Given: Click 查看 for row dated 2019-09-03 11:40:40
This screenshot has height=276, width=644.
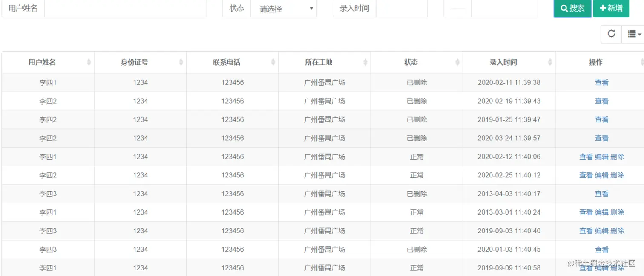Looking at the screenshot, I should tap(586, 231).
